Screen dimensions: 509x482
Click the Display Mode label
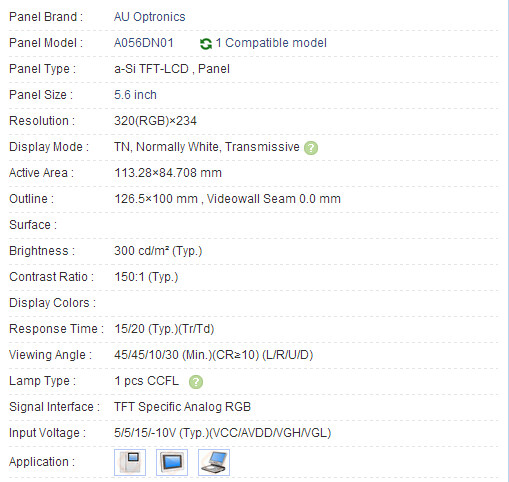click(x=49, y=147)
